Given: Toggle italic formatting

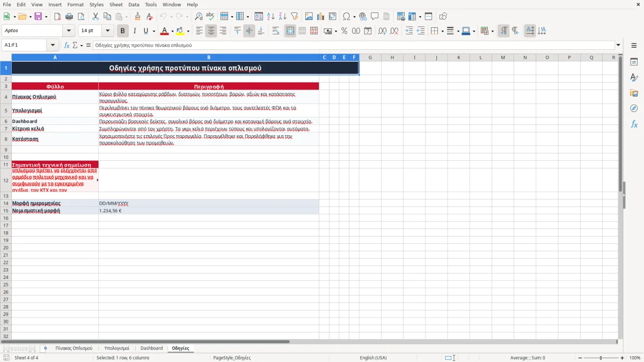Looking at the screenshot, I should pos(135,31).
